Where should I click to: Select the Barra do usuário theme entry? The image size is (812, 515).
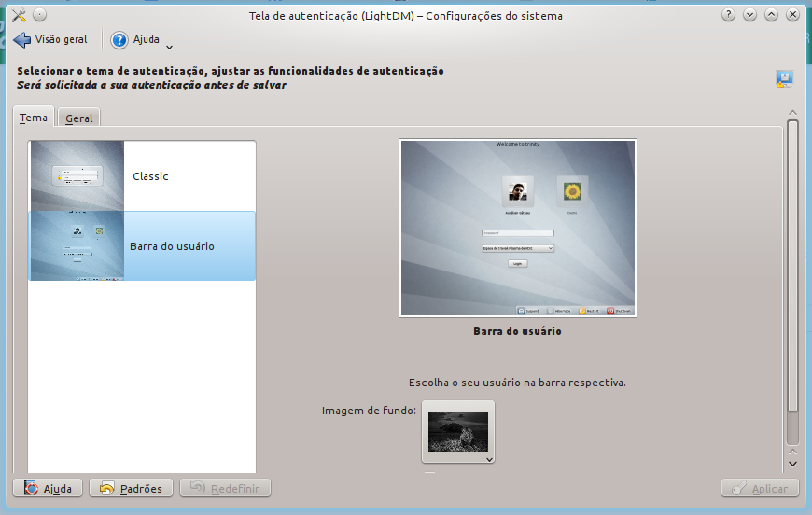(x=172, y=246)
